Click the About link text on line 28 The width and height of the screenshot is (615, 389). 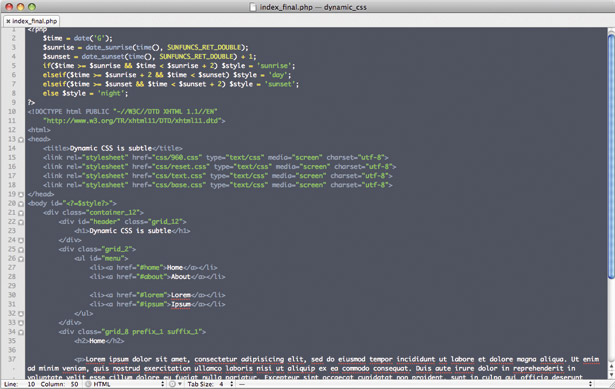coord(181,276)
